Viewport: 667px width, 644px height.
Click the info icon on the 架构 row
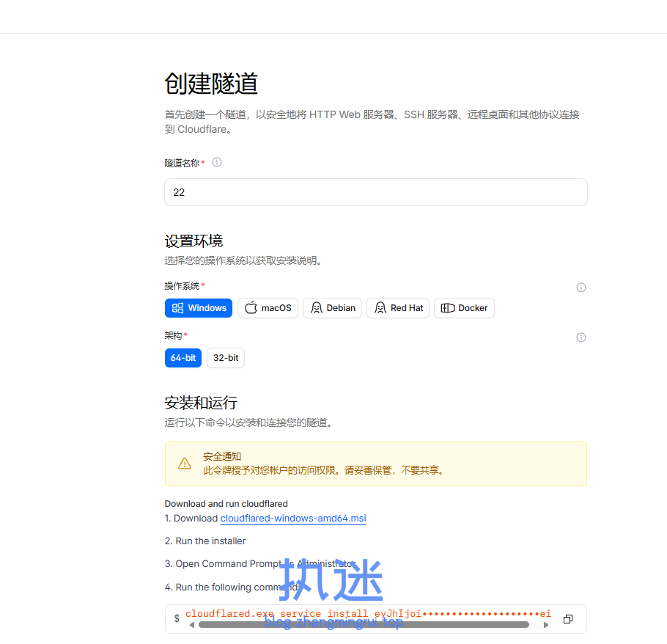[x=581, y=337]
